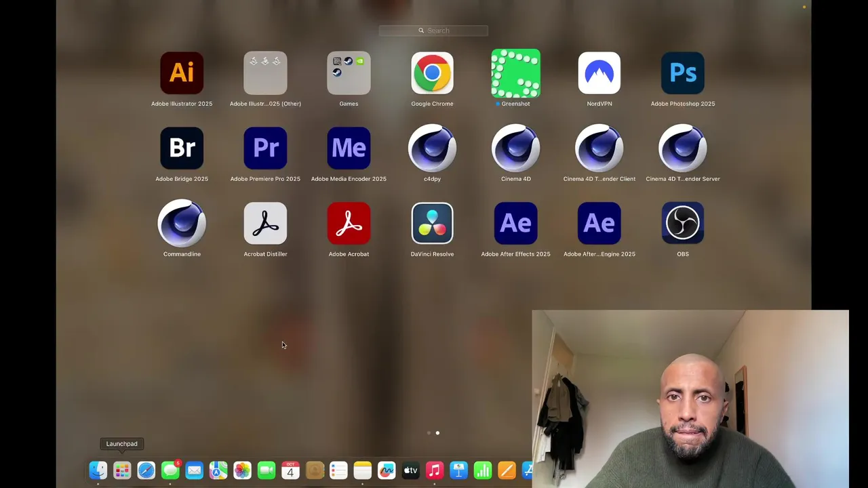Launch Freeform from the Dock

tap(387, 470)
